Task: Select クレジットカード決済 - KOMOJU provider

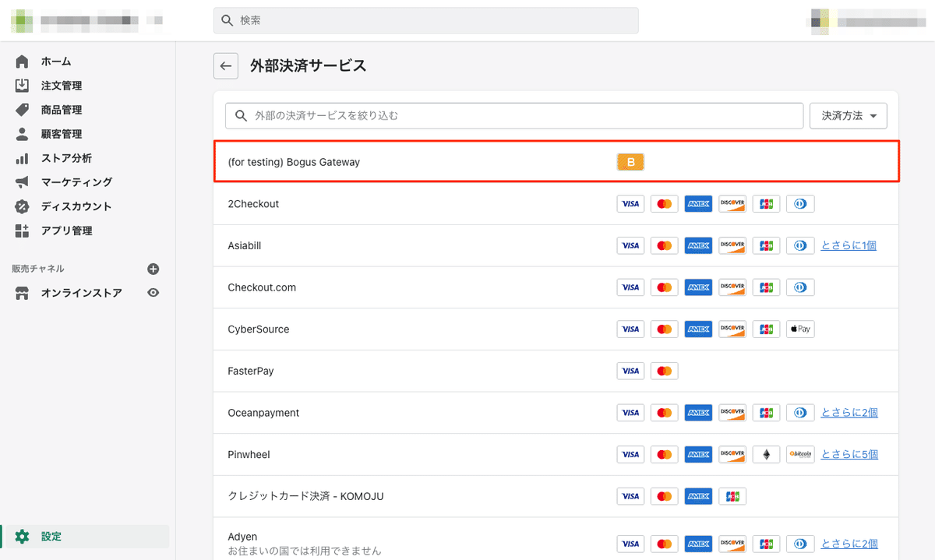Action: pyautogui.click(x=305, y=496)
